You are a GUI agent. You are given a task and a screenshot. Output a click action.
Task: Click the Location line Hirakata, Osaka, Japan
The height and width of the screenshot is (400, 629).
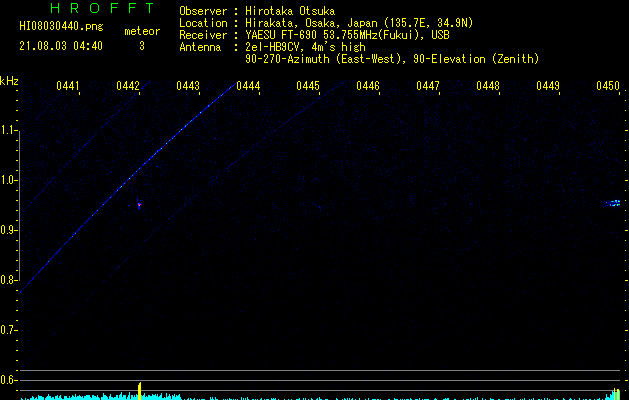(326, 23)
